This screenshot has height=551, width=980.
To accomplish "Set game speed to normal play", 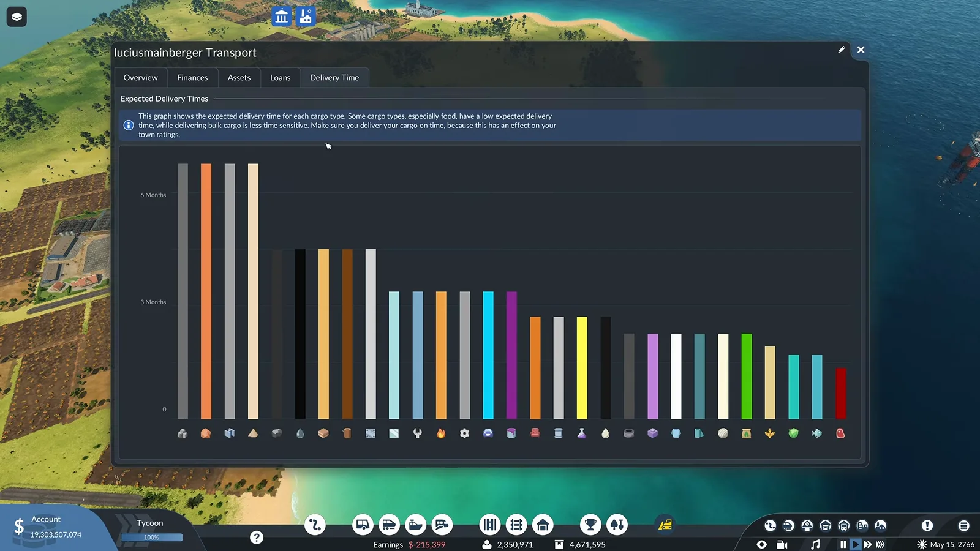I will pyautogui.click(x=856, y=544).
